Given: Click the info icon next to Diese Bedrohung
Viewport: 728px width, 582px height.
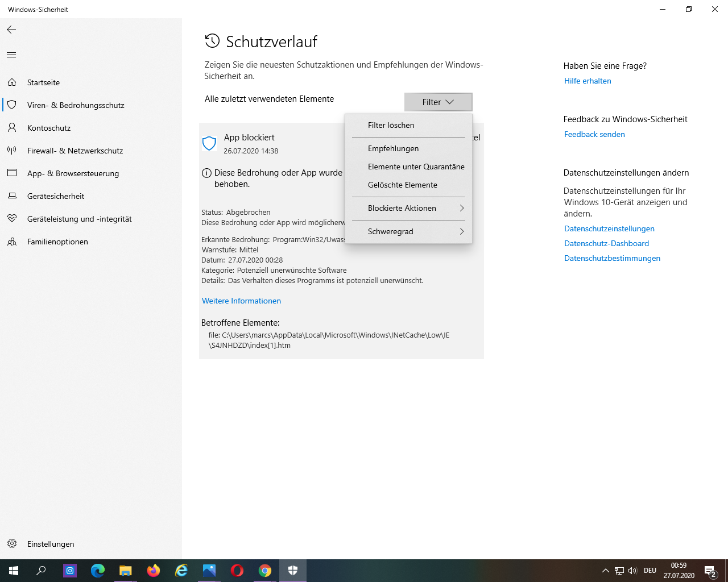Looking at the screenshot, I should (x=206, y=173).
